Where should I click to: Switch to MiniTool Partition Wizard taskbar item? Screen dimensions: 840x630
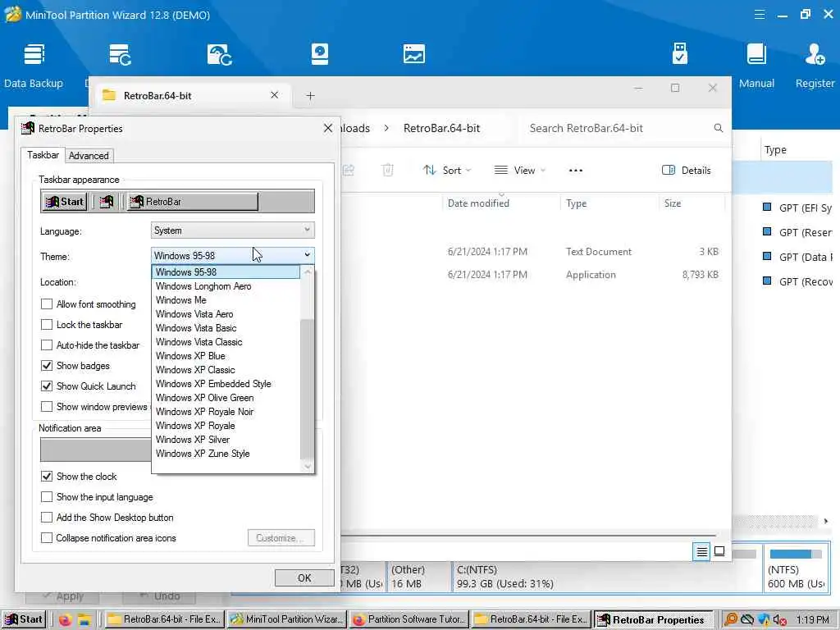287,619
